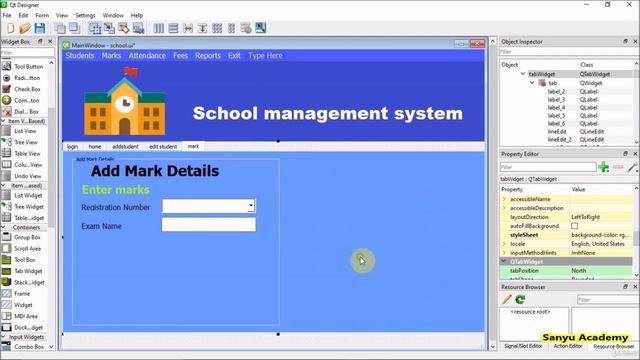Expand the locale property row
640x360 pixels.
coord(504,244)
